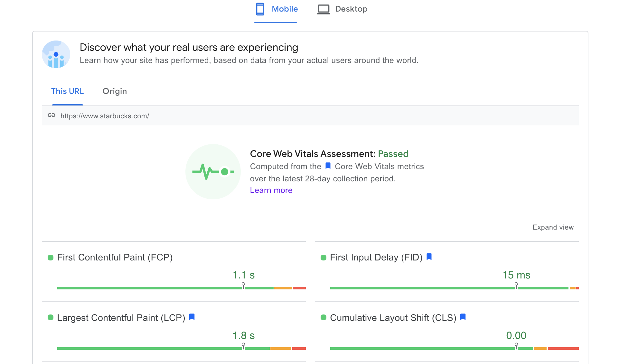
Task: Open the Learn more link
Action: [271, 190]
